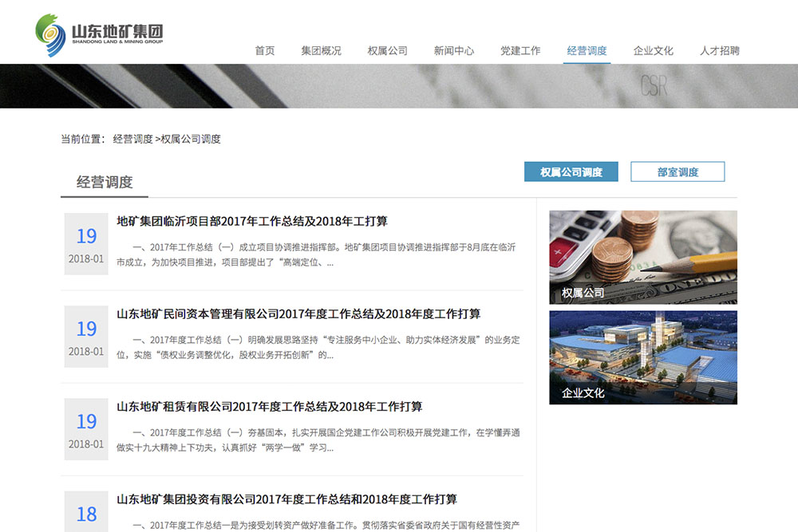Open article 地矿集团临沂项目部2017年工作总结

(x=252, y=221)
